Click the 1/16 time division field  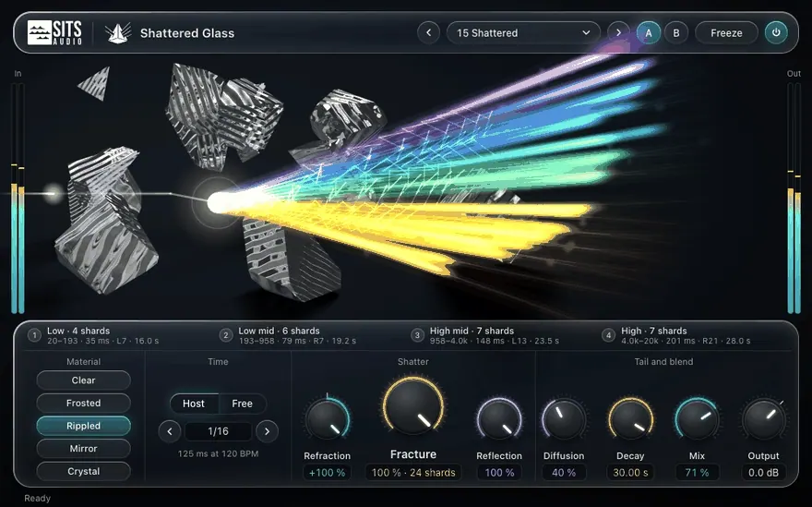218,431
